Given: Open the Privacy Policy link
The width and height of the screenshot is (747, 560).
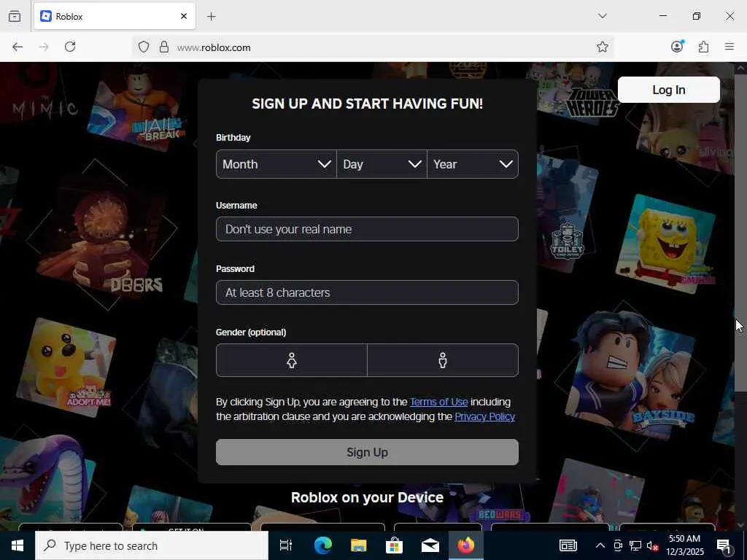Looking at the screenshot, I should click(x=484, y=416).
